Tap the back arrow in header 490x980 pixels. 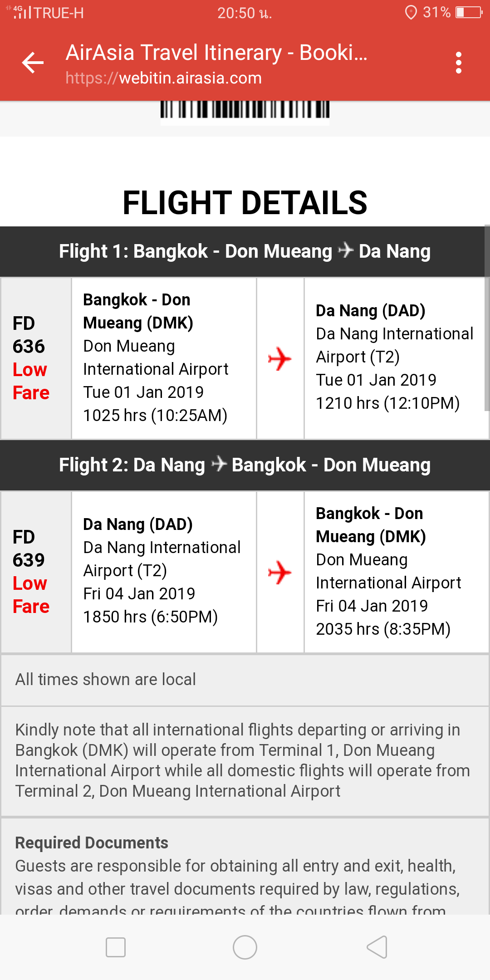33,63
